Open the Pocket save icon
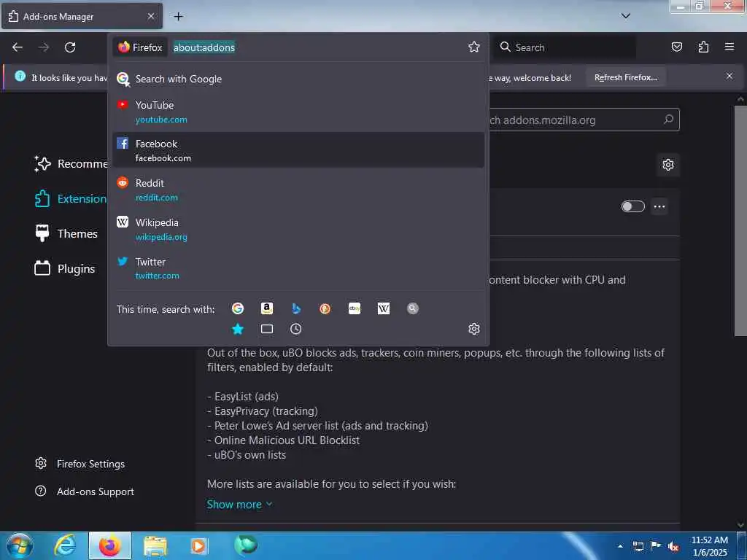Screen dimensions: 747x560 point(676,47)
